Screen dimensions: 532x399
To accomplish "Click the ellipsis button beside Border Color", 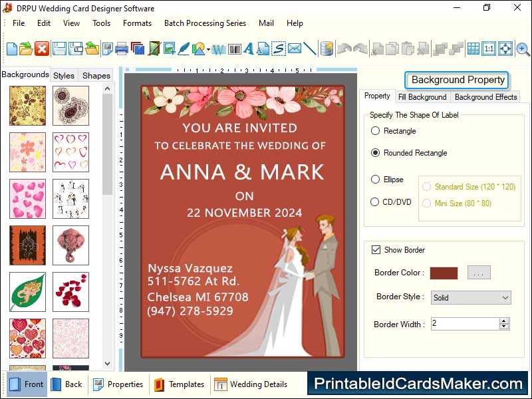I will pos(479,273).
